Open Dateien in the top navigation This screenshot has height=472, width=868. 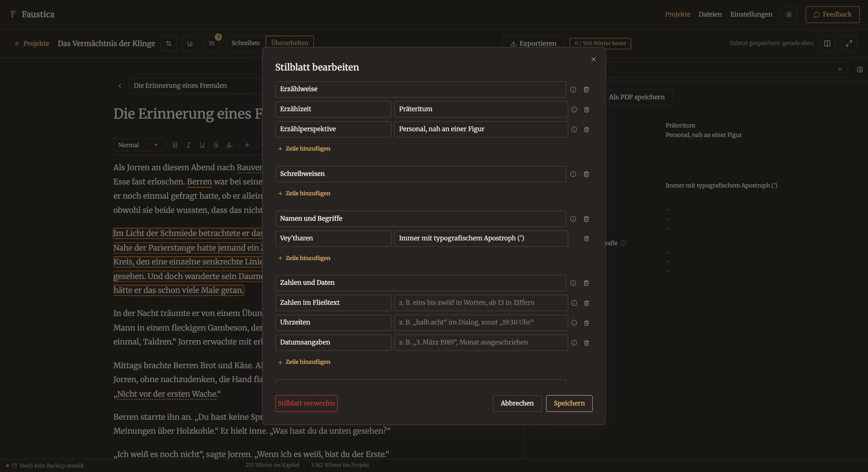point(710,14)
